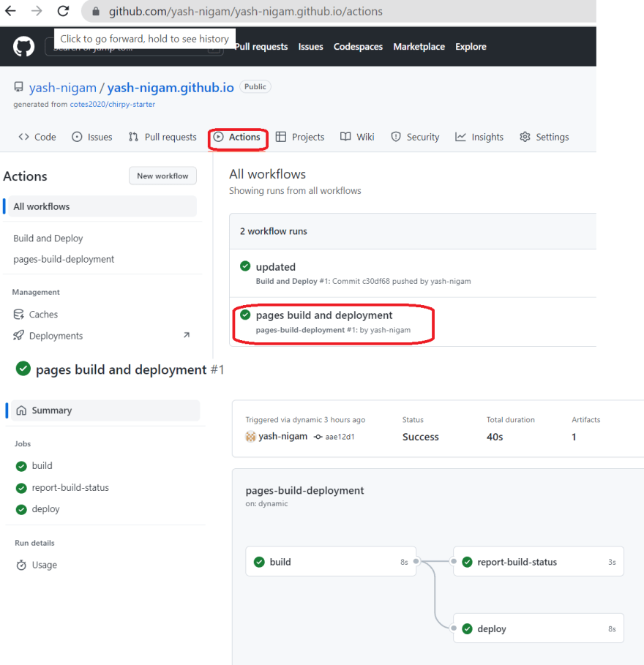The width and height of the screenshot is (644, 665).
Task: Open the Security tab
Action: pyautogui.click(x=415, y=137)
